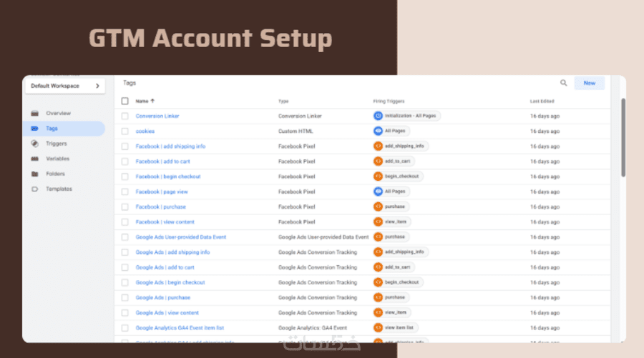644x358 pixels.
Task: Click the Initialization - All Pages trigger icon
Action: coord(379,116)
